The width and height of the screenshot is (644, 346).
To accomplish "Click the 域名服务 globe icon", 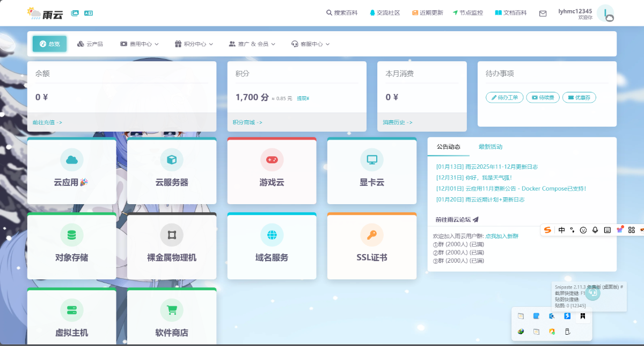I will point(272,235).
